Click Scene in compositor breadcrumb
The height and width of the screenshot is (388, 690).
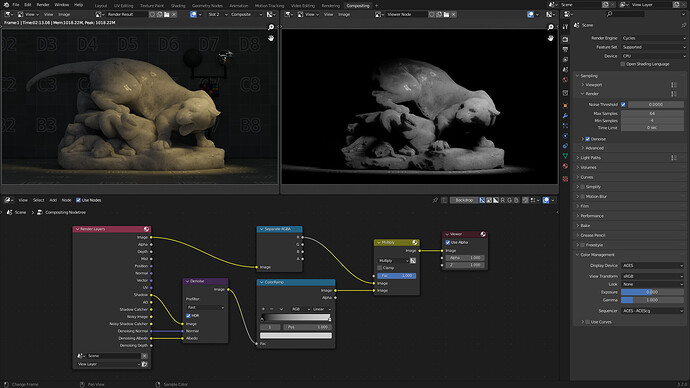pyautogui.click(x=20, y=212)
